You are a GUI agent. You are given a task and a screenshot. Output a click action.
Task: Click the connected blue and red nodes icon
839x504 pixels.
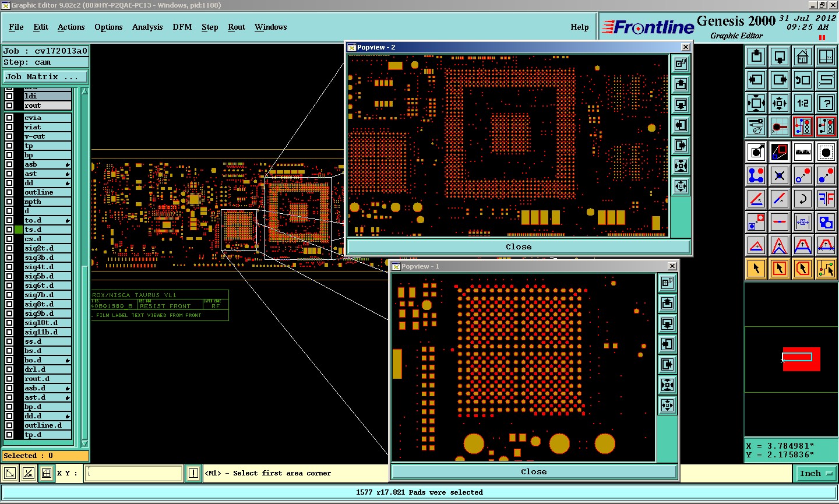(x=756, y=175)
